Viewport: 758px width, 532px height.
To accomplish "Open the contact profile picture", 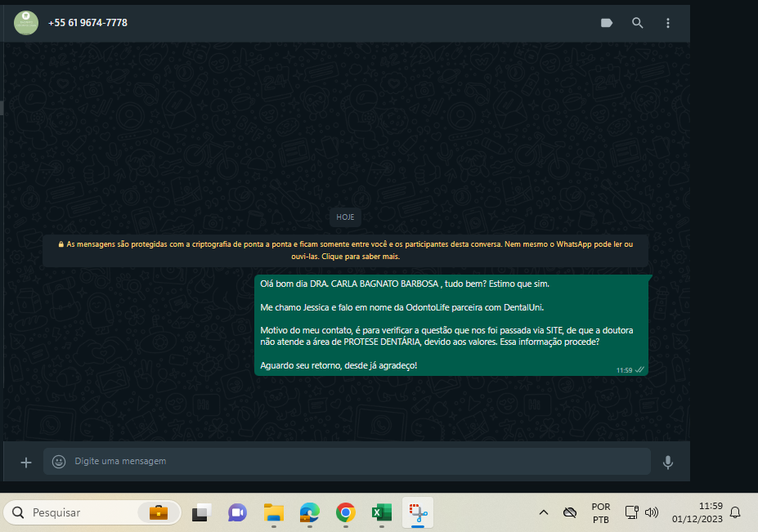I will pyautogui.click(x=26, y=23).
